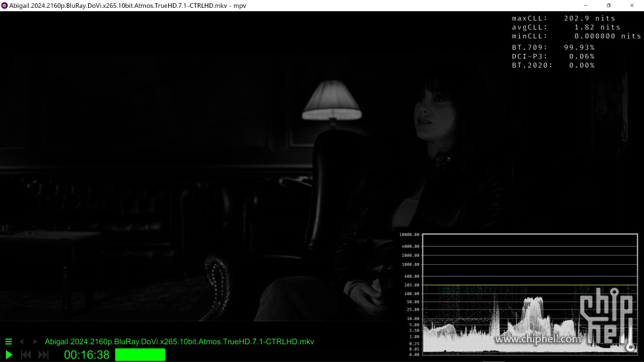Skip back to the previous chapter

(26, 355)
